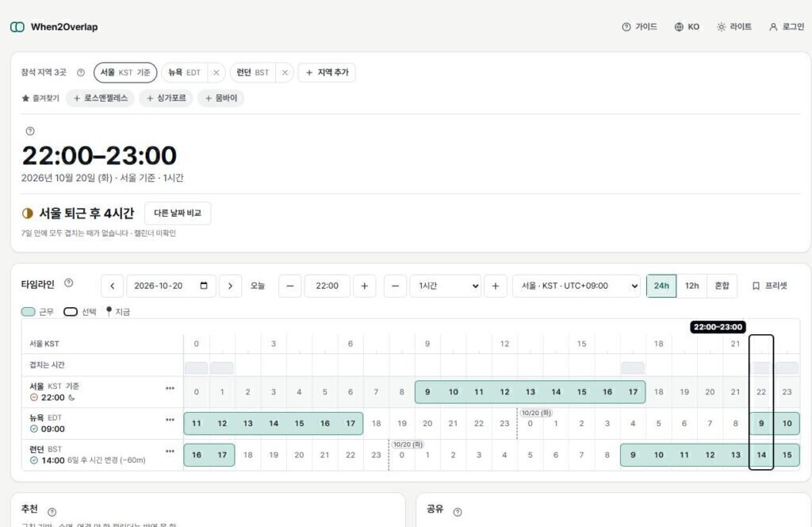The image size is (812, 527).
Task: Click the 뉴욕 row 10/20 (화) date marker
Action: point(537,413)
